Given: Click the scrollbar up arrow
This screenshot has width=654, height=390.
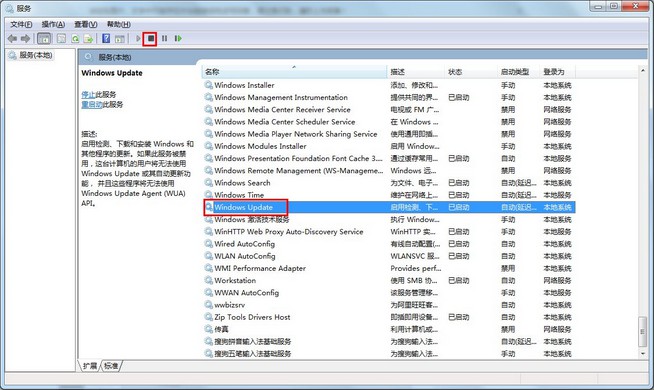Looking at the screenshot, I should pyautogui.click(x=643, y=71).
